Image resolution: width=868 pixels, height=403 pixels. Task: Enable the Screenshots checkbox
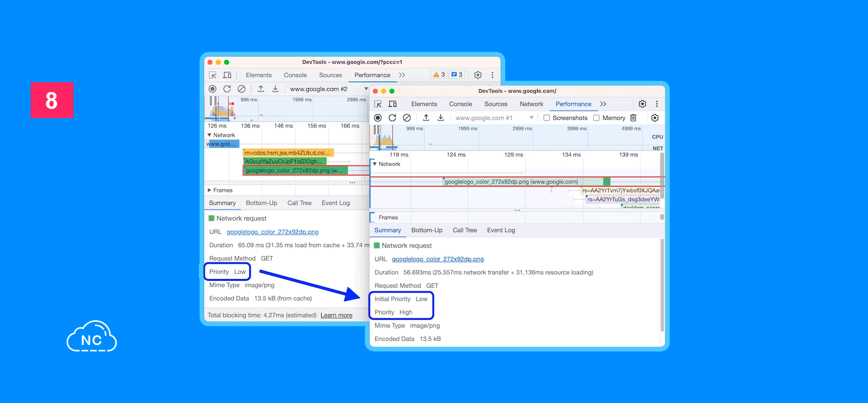(x=547, y=118)
